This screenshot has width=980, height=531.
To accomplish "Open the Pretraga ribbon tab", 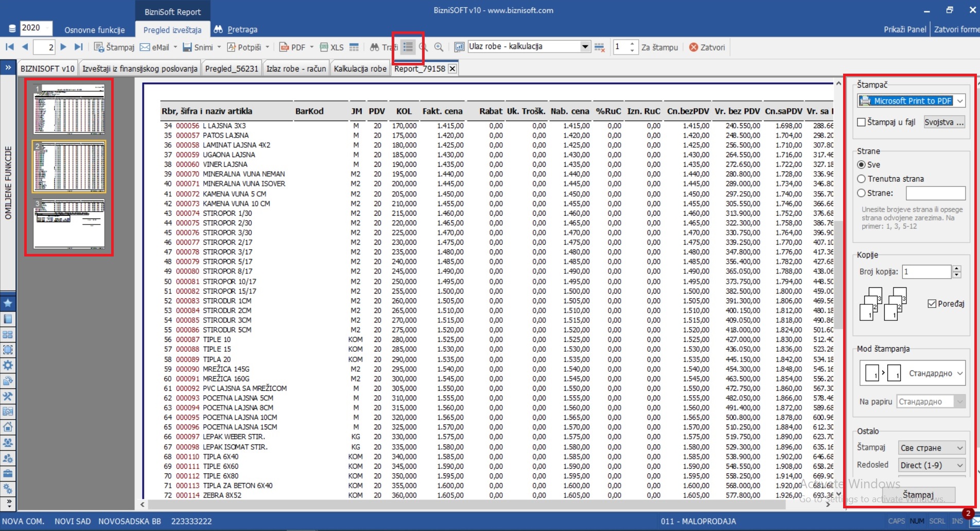I will click(236, 29).
